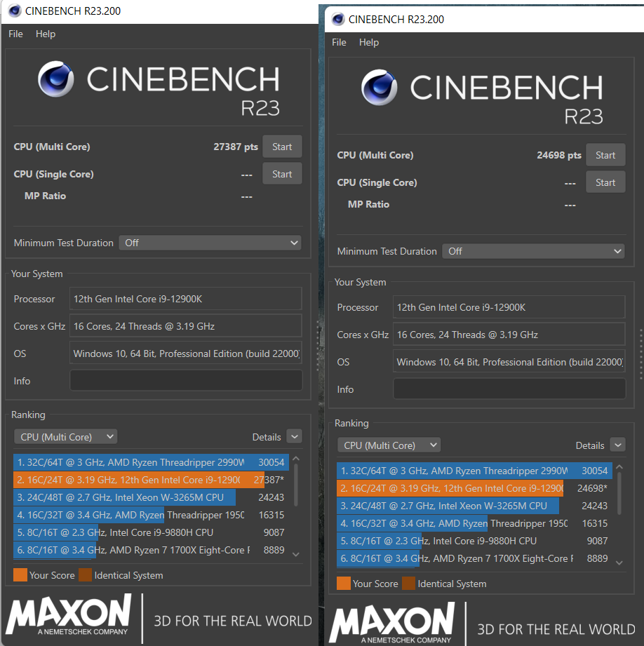Click Processor field in right window
Image resolution: width=644 pixels, height=646 pixels.
tap(509, 307)
